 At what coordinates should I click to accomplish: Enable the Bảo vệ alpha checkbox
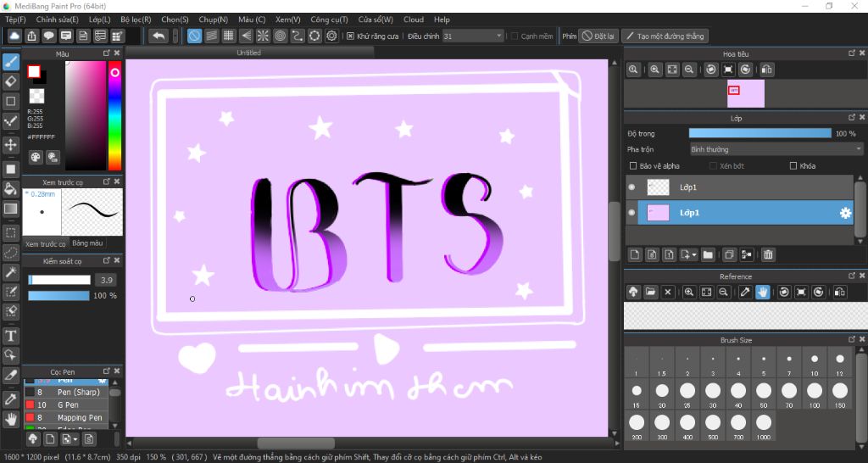point(632,166)
